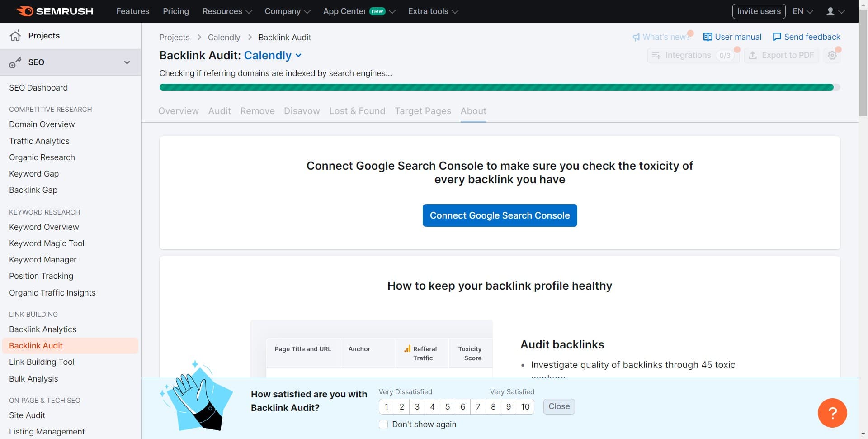This screenshot has height=439, width=868.
Task: Click the Send feedback icon
Action: [777, 37]
